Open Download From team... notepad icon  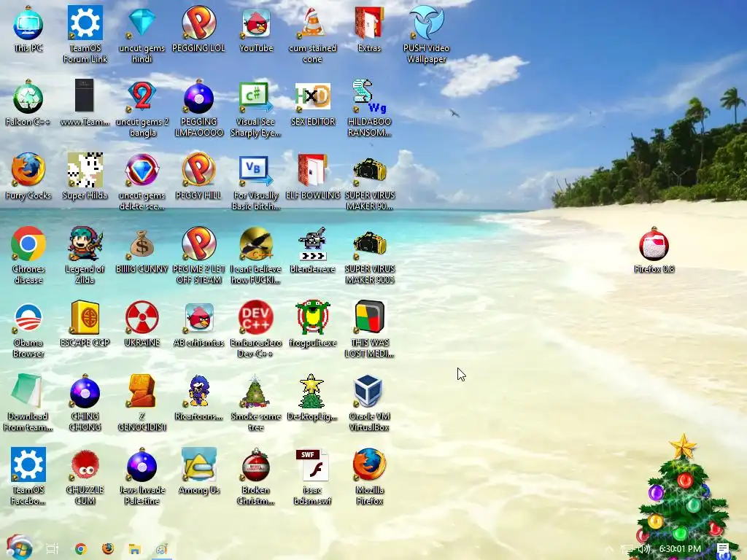coord(28,402)
